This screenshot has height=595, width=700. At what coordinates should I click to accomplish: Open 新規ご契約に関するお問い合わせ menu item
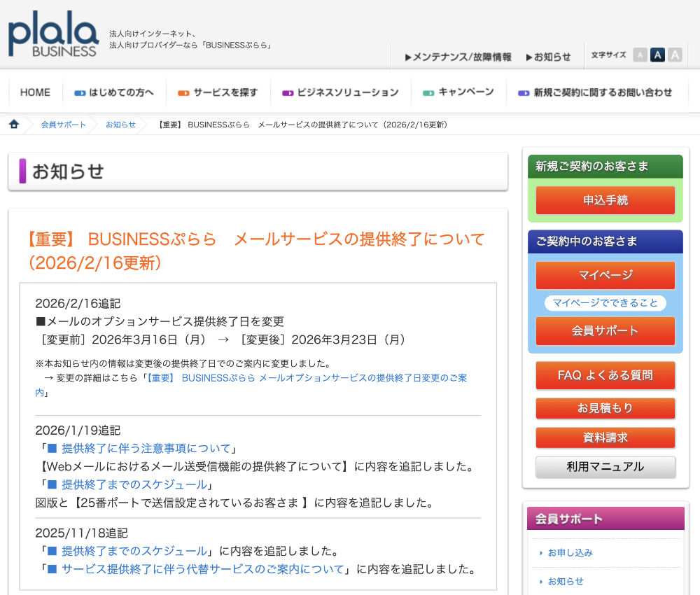[x=595, y=92]
